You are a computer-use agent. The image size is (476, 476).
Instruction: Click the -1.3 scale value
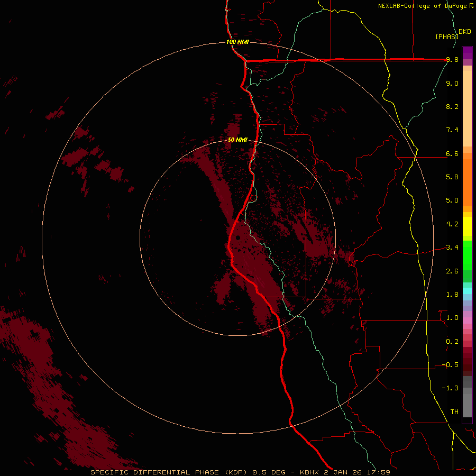pos(450,388)
